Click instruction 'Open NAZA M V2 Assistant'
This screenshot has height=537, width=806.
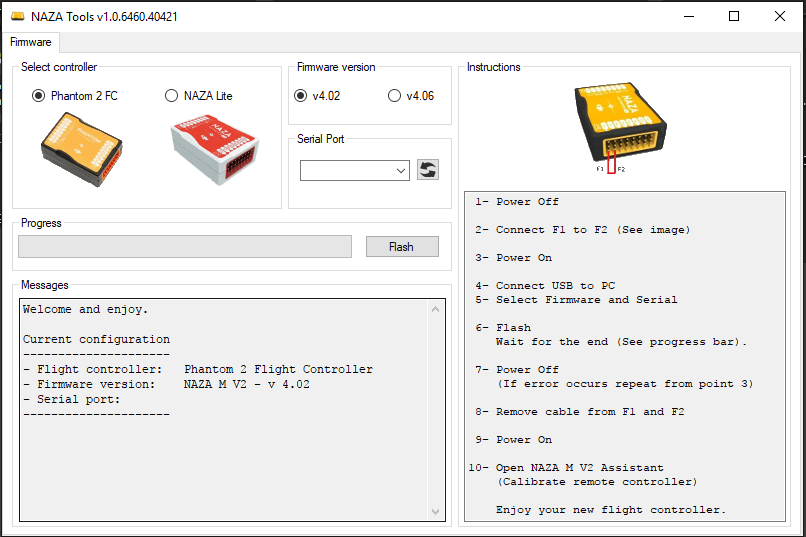566,468
